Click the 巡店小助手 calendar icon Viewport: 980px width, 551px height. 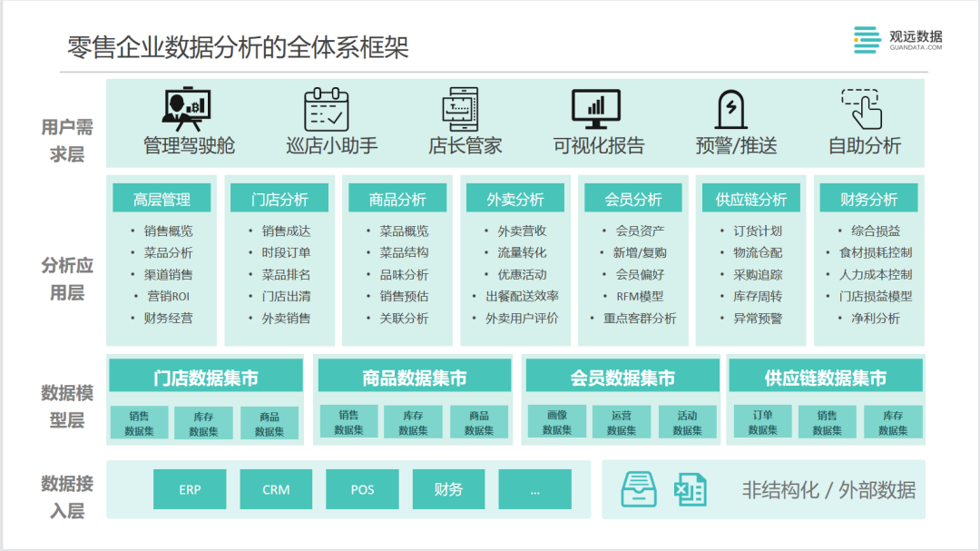pos(327,109)
